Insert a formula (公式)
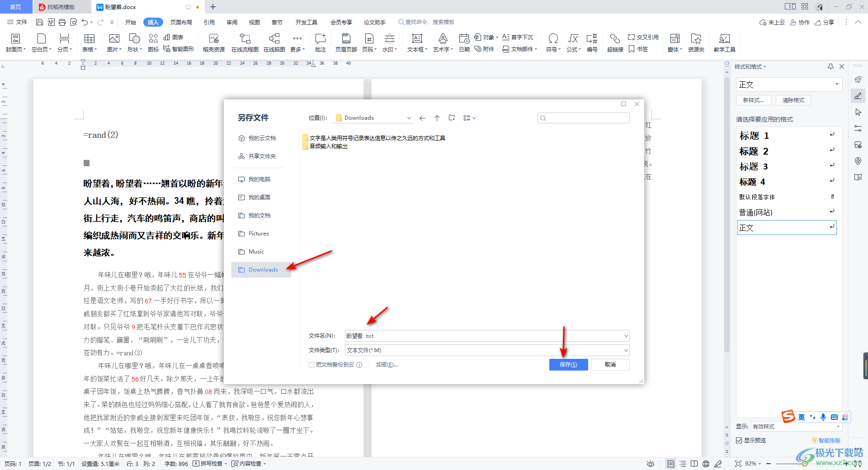 pos(573,43)
